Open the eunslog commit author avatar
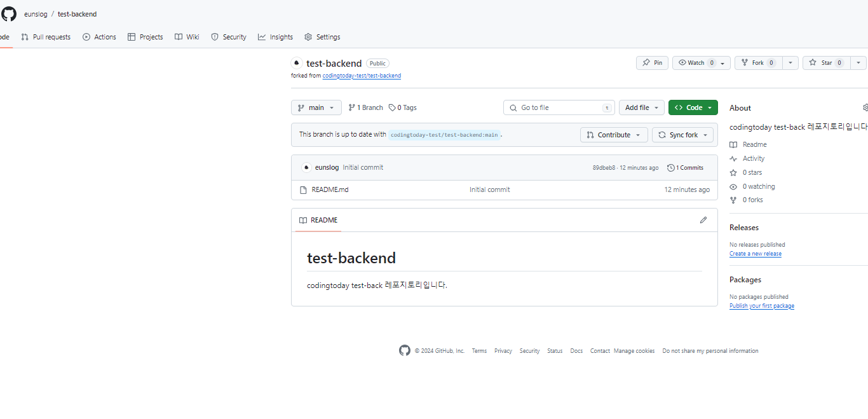The width and height of the screenshot is (868, 419). 306,168
